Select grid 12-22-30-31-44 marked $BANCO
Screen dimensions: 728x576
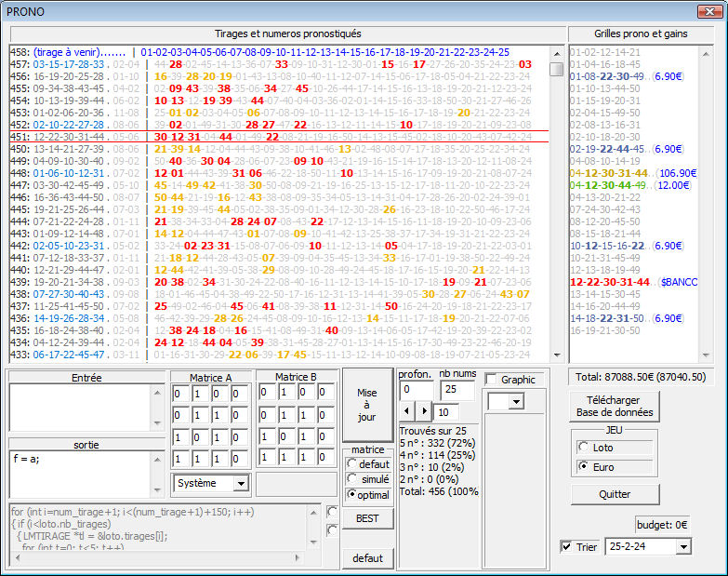(634, 282)
